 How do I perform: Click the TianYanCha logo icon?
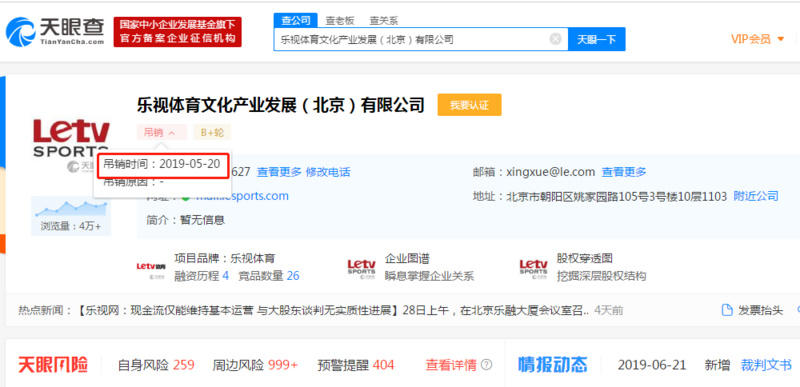point(20,32)
